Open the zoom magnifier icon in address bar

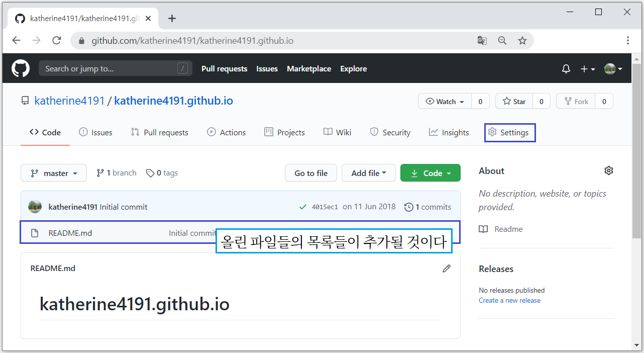502,41
